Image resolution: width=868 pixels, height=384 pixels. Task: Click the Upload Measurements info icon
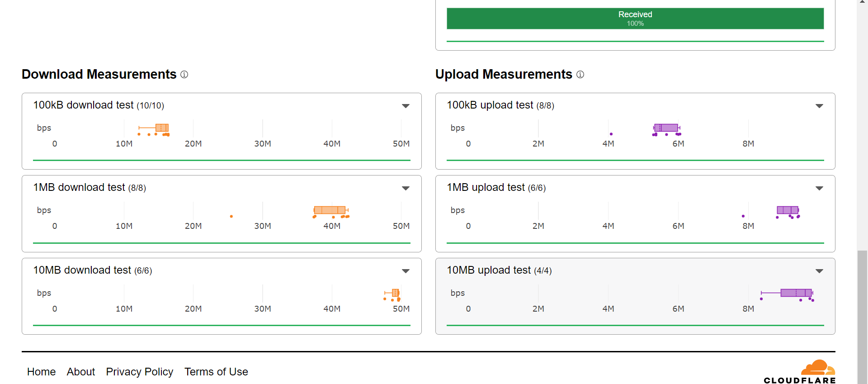[580, 74]
